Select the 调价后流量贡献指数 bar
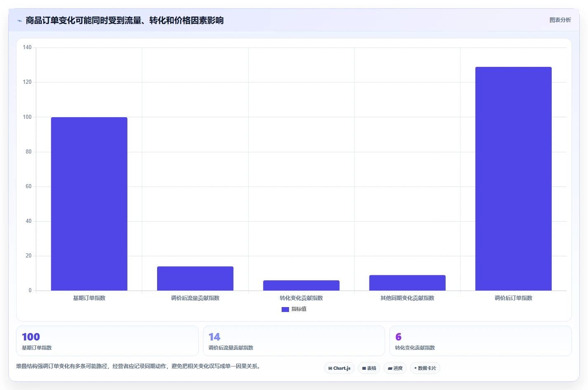588x390 pixels. (x=195, y=279)
